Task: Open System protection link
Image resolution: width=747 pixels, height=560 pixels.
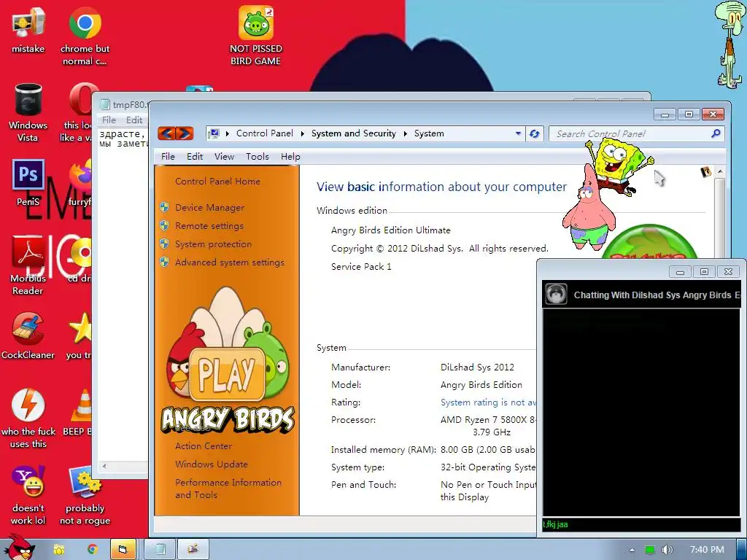Action: pyautogui.click(x=213, y=244)
